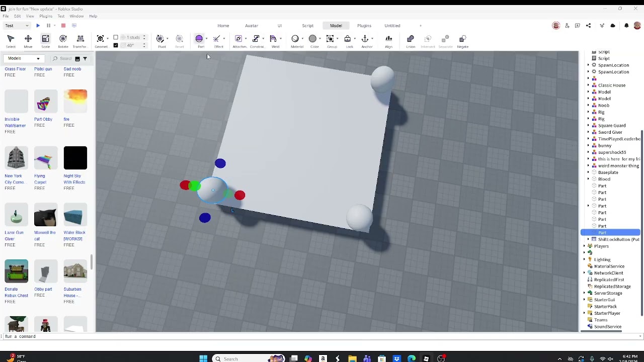Viewport: 644px width, 362px height.
Task: Click the Pivot edit tool
Action: 160,39
